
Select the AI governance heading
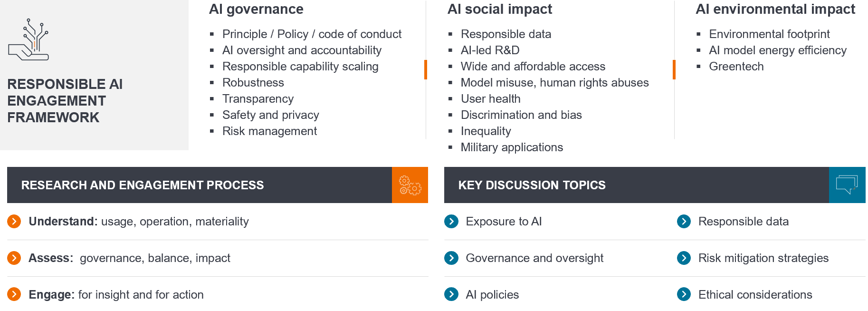coord(256,10)
